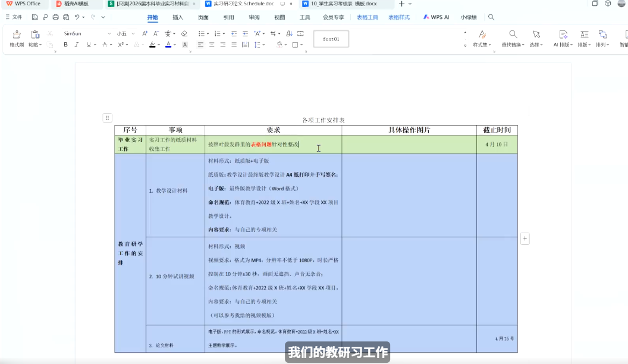Open the 会员专享 member tab

click(x=333, y=17)
